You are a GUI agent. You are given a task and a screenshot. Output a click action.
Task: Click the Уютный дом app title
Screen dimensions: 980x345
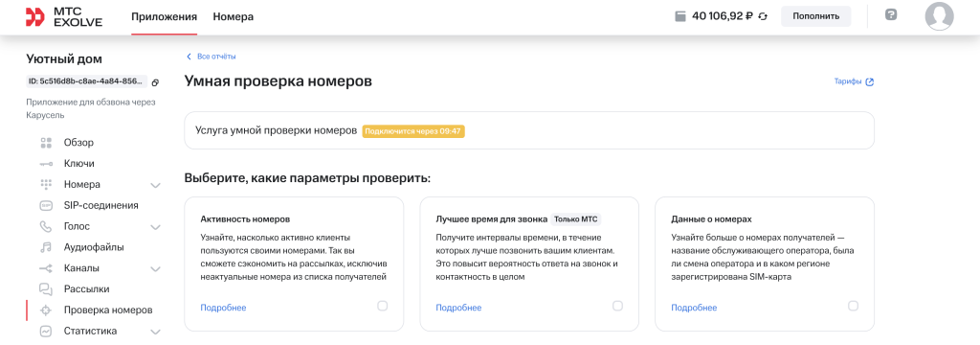click(x=64, y=58)
